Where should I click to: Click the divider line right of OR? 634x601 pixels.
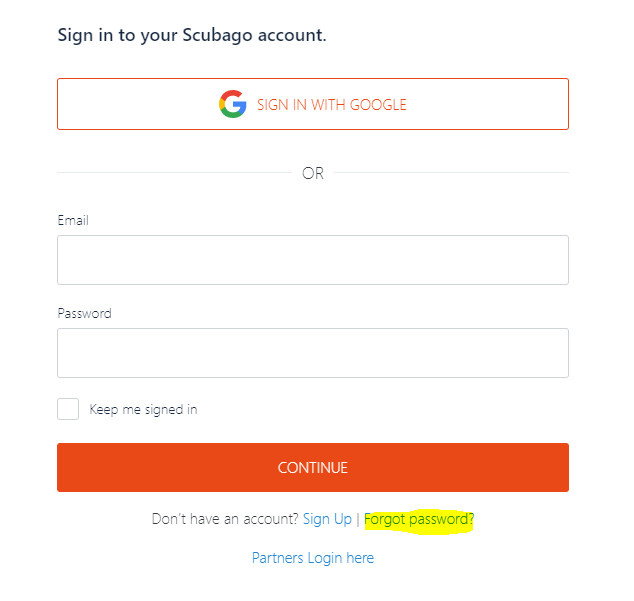pyautogui.click(x=451, y=173)
